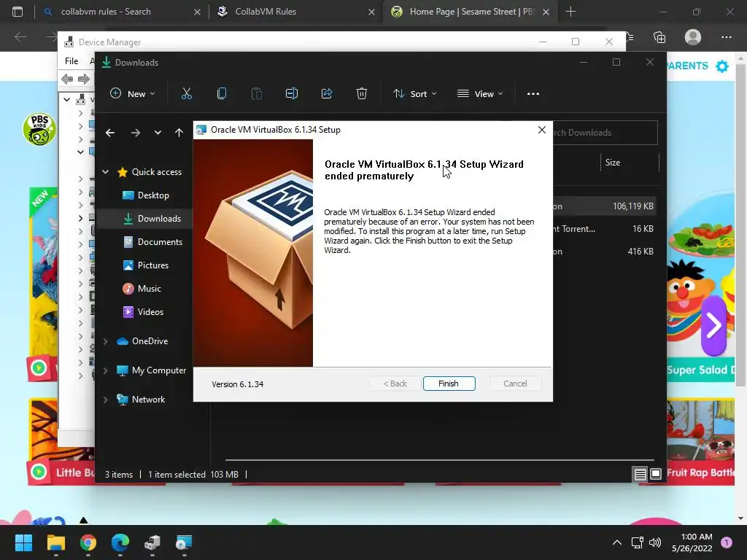
Task: Click the Size column header
Action: pyautogui.click(x=613, y=163)
